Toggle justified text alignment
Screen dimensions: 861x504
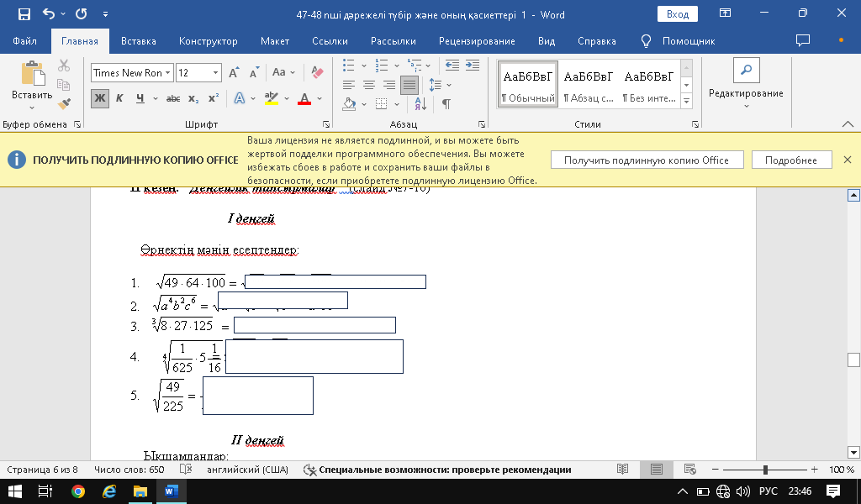point(409,85)
